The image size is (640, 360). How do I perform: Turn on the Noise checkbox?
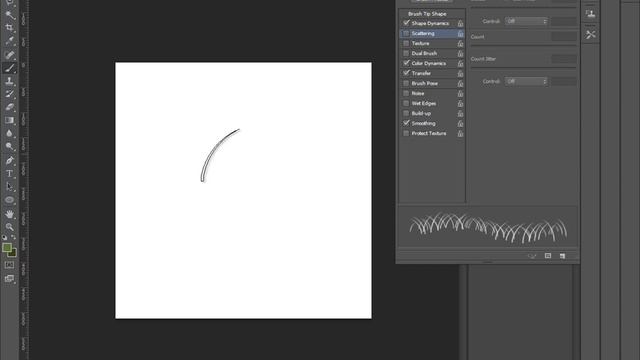coord(406,93)
